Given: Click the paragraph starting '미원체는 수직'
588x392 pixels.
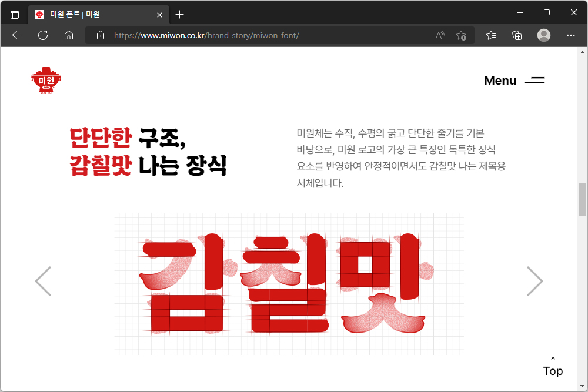Looking at the screenshot, I should click(x=401, y=158).
